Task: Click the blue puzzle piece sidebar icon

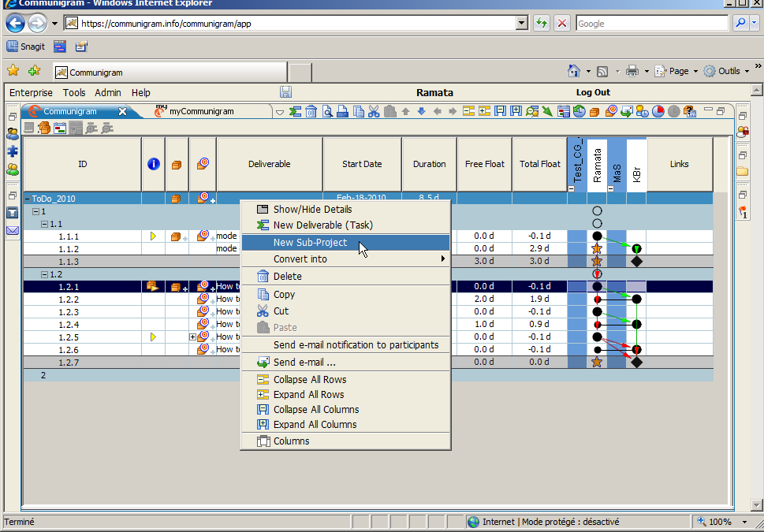Action: pyautogui.click(x=13, y=151)
